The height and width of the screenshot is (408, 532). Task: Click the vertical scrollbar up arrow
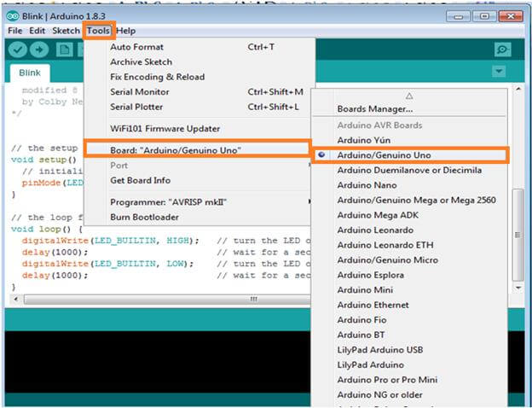[518, 89]
